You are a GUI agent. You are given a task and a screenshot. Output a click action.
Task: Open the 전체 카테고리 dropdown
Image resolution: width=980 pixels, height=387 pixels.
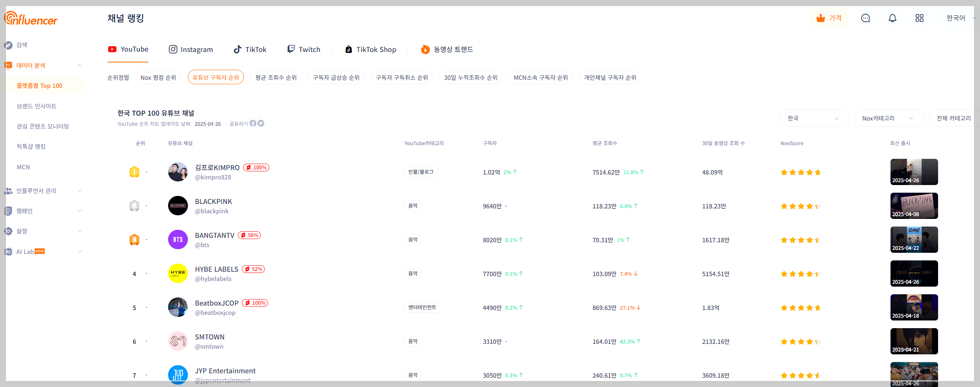(x=955, y=118)
